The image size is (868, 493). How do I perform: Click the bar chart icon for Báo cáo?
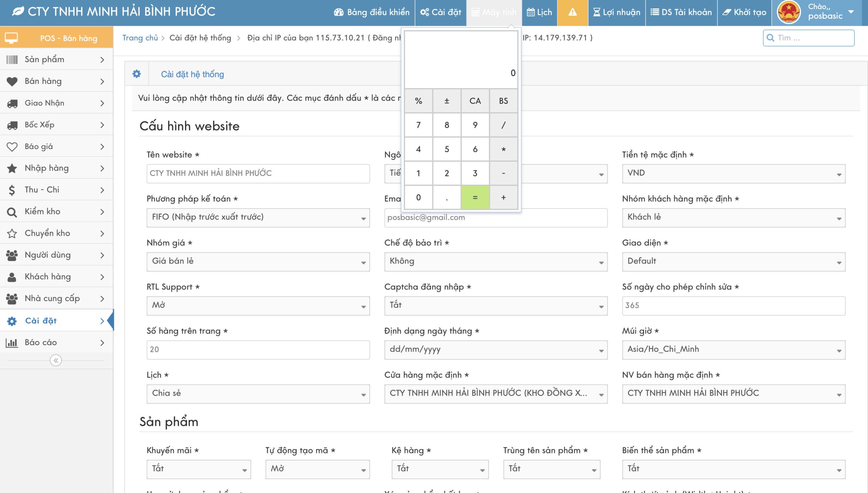pyautogui.click(x=12, y=342)
